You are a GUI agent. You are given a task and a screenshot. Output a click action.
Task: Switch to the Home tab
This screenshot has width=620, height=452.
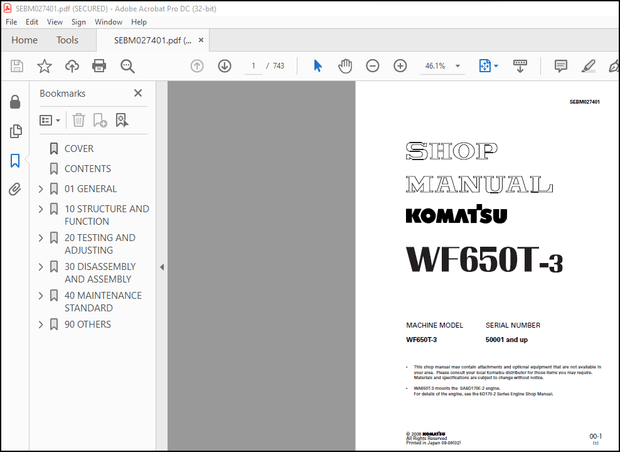25,40
